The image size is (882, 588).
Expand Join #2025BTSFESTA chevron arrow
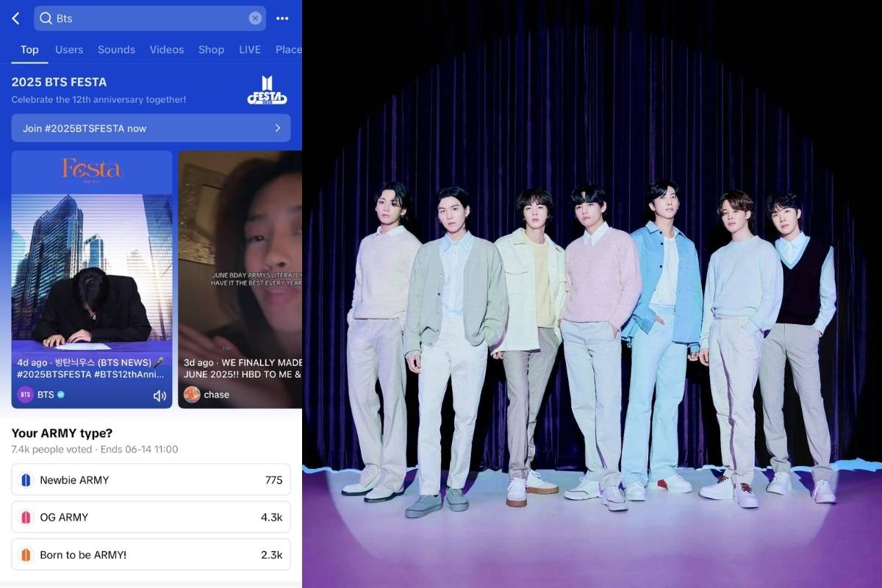278,128
